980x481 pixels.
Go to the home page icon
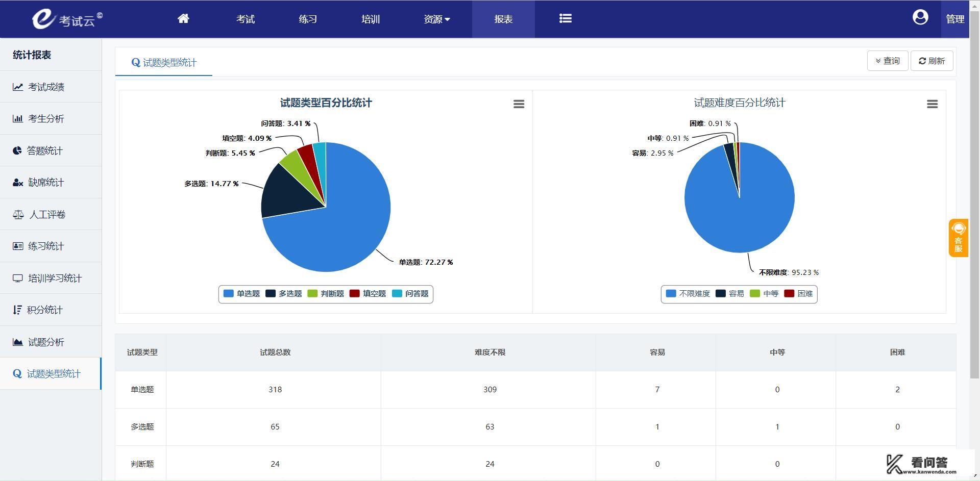click(183, 19)
